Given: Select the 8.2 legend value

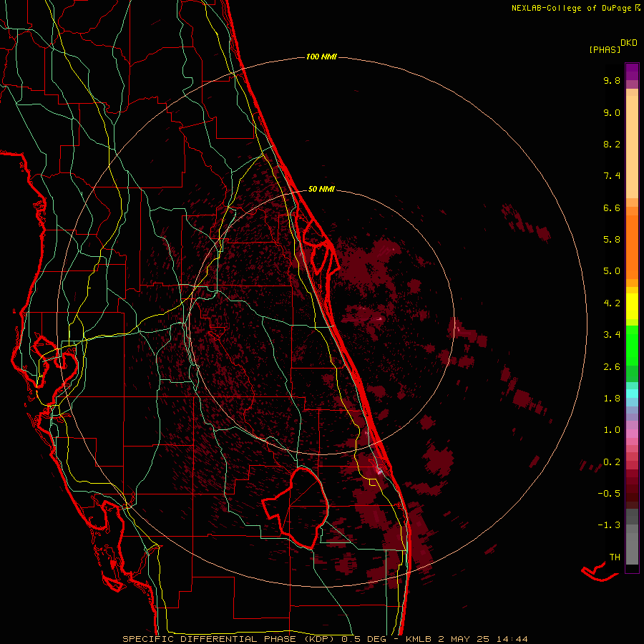Looking at the screenshot, I should [612, 144].
